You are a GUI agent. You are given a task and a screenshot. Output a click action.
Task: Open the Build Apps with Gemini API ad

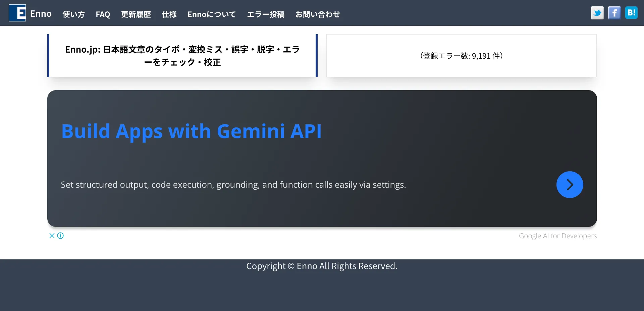[x=191, y=131]
